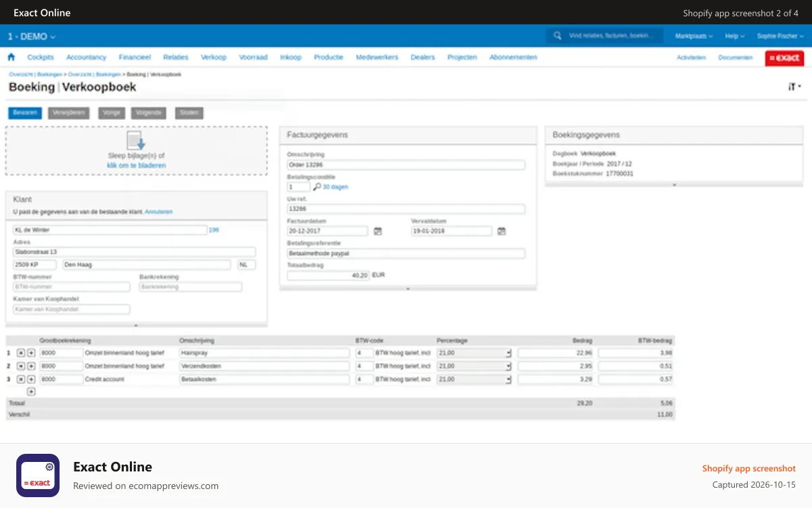
Task: Click the Bewaren button
Action: [24, 113]
